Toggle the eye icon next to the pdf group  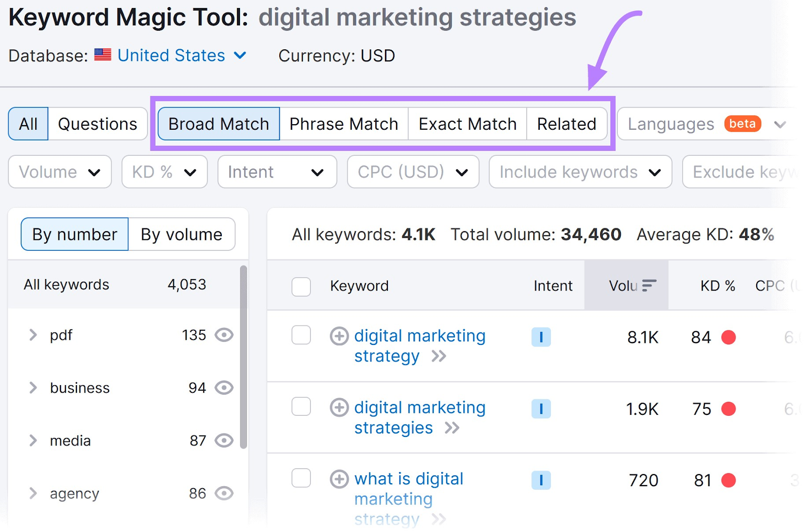(x=225, y=335)
